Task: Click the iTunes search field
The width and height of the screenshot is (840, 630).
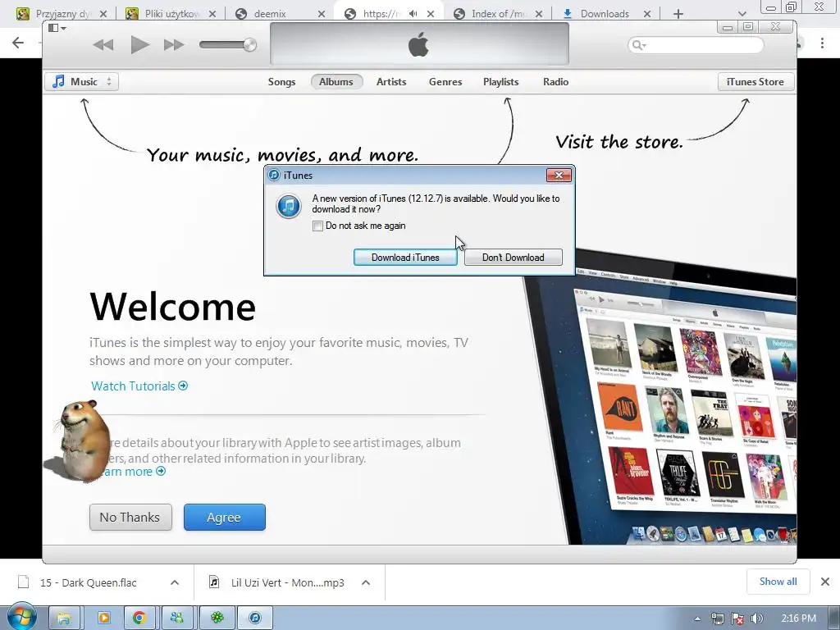Action: [696, 45]
